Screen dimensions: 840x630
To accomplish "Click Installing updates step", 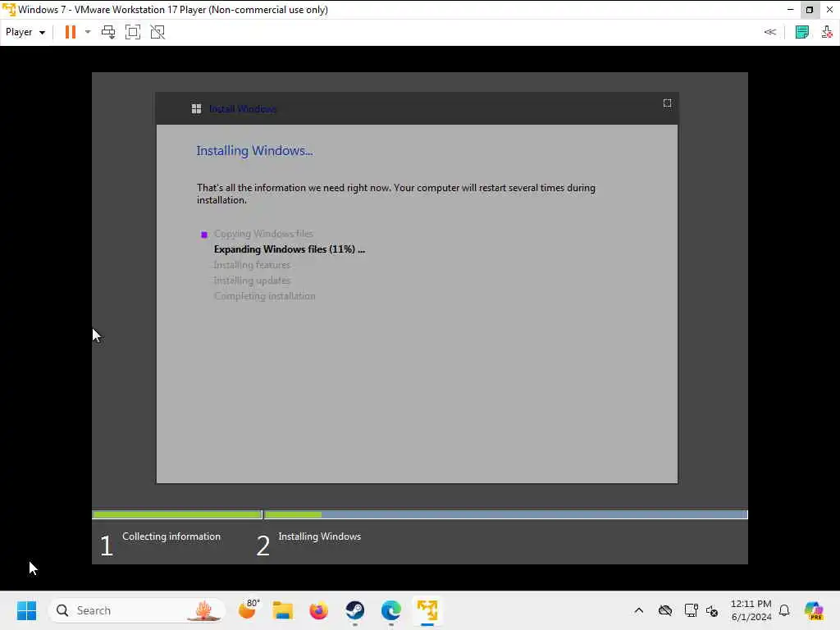I will (x=252, y=281).
